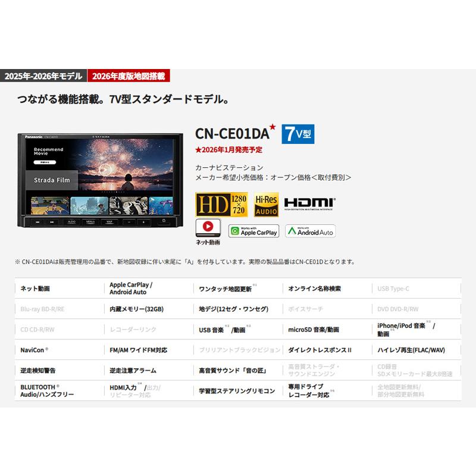Click the ハイレゾ再生(FLAC/WAV) feature cell

point(416,350)
